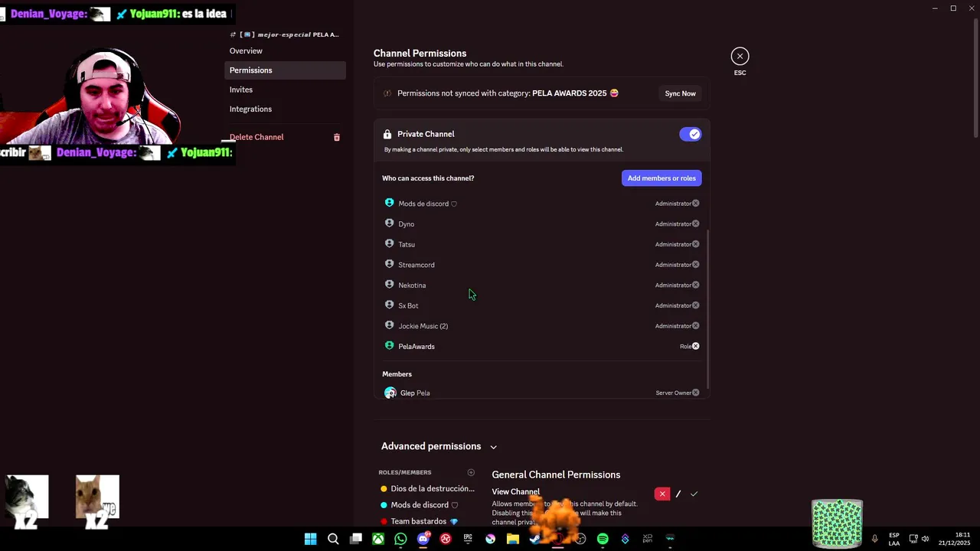Remove Nekotina with its X icon

tap(695, 285)
